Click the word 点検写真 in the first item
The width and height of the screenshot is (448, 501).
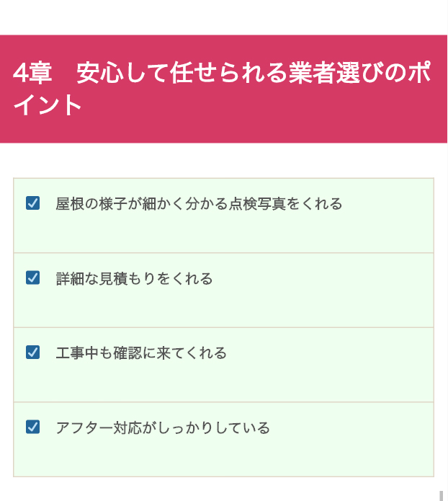pos(257,203)
